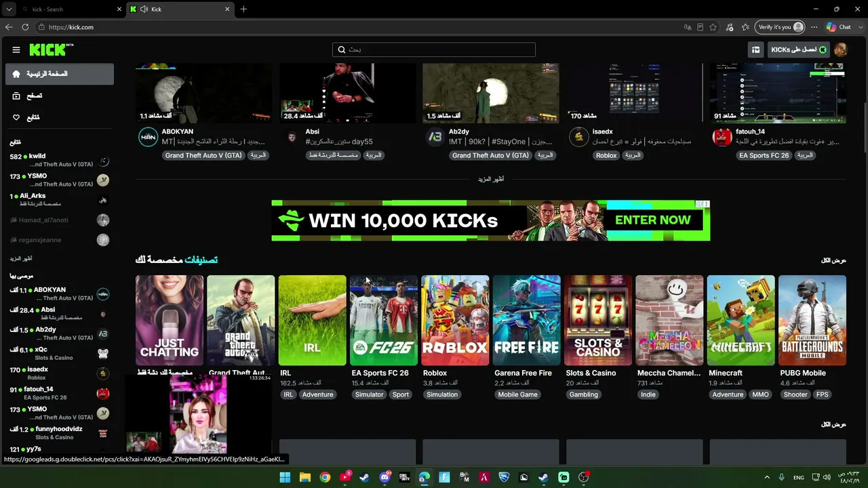
Task: Click the MMO tag under Minecraft
Action: tap(760, 394)
